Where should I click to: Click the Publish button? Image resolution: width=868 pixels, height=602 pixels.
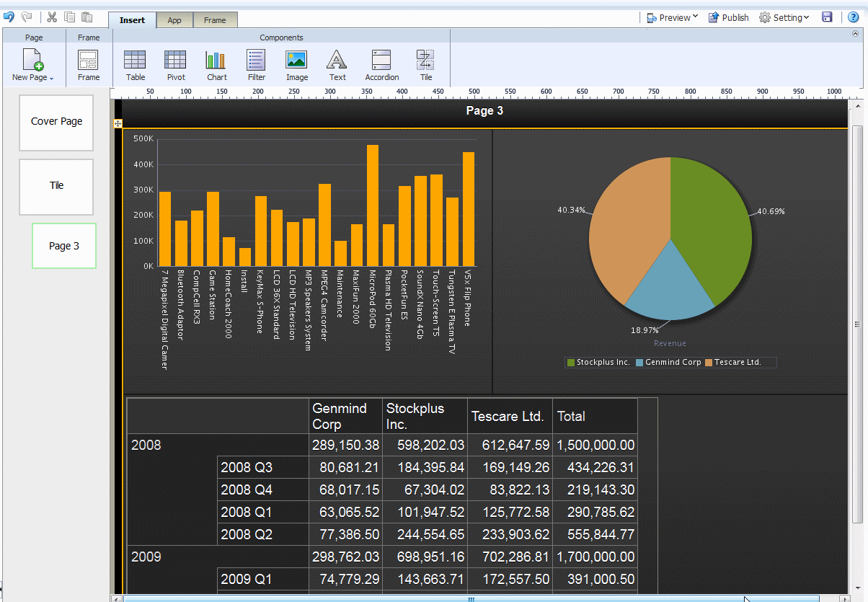point(728,17)
